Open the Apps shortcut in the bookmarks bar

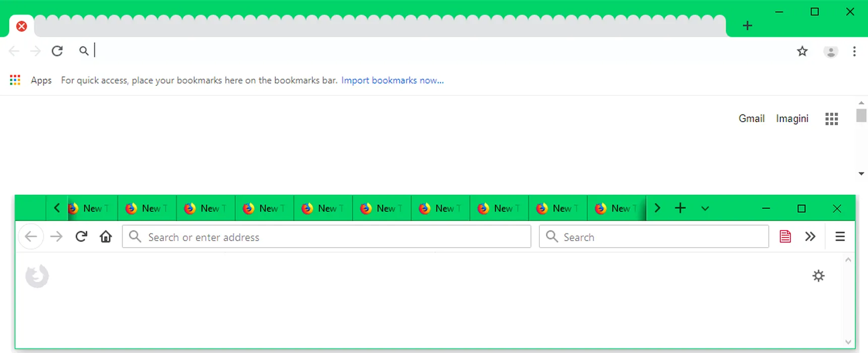click(x=31, y=80)
